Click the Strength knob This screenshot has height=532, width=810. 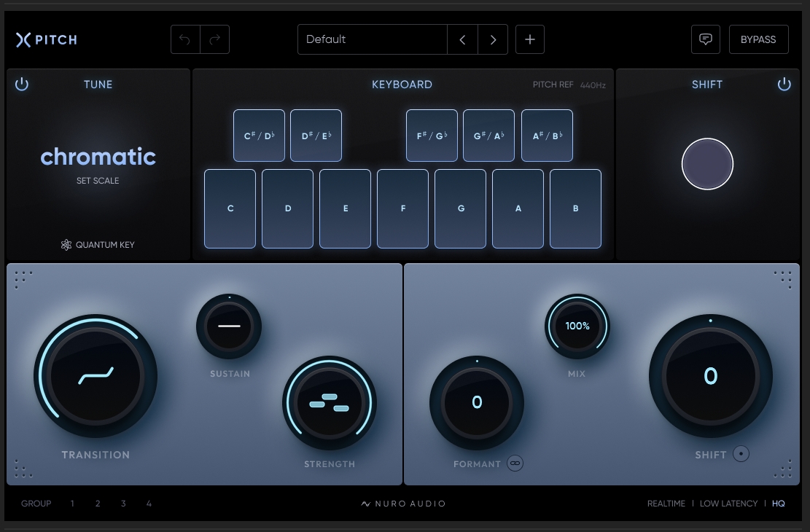pyautogui.click(x=330, y=403)
